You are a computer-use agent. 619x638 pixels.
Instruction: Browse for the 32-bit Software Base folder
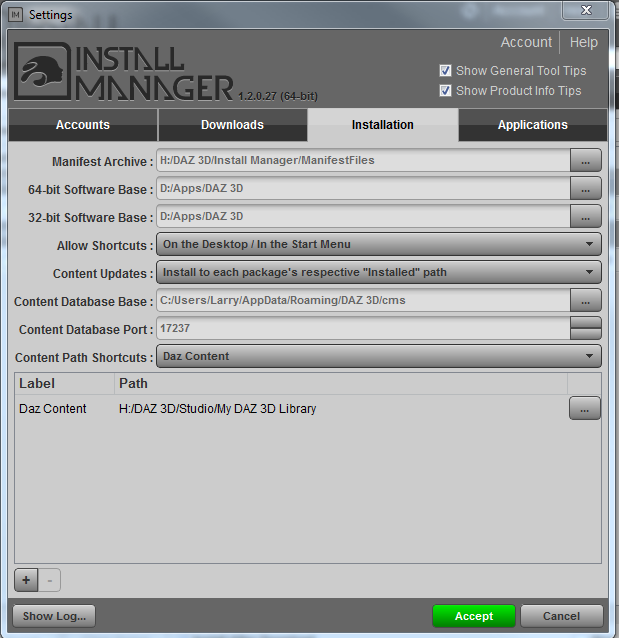tap(585, 216)
